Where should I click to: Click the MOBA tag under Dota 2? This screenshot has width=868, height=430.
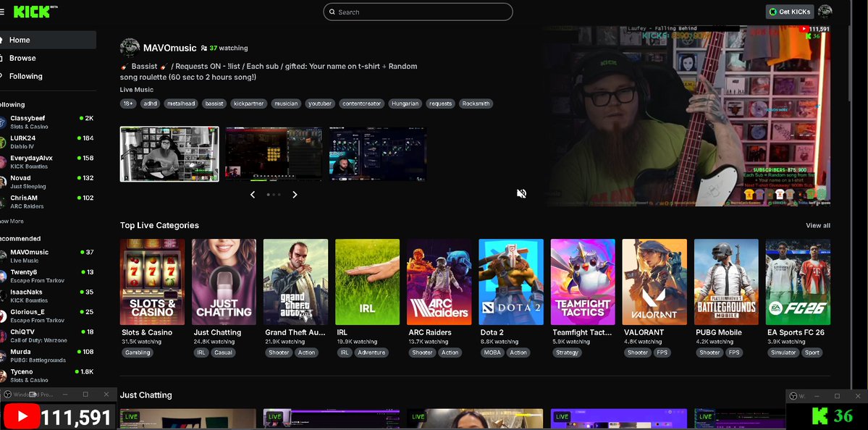click(x=492, y=353)
